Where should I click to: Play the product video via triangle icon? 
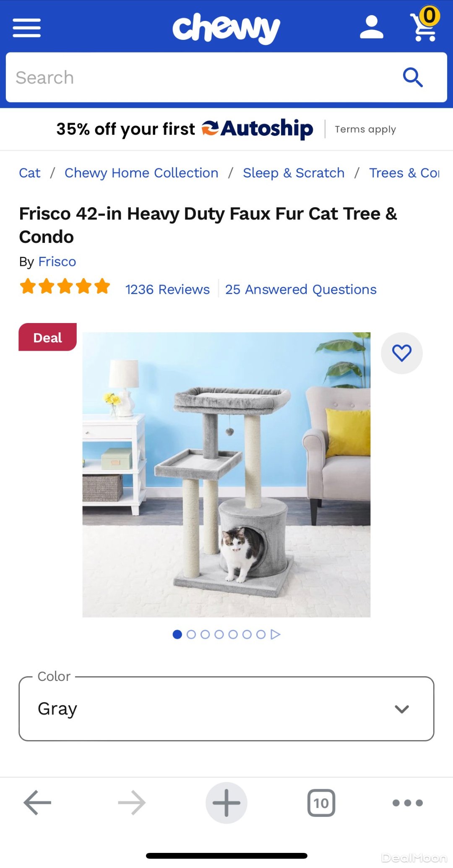click(275, 634)
